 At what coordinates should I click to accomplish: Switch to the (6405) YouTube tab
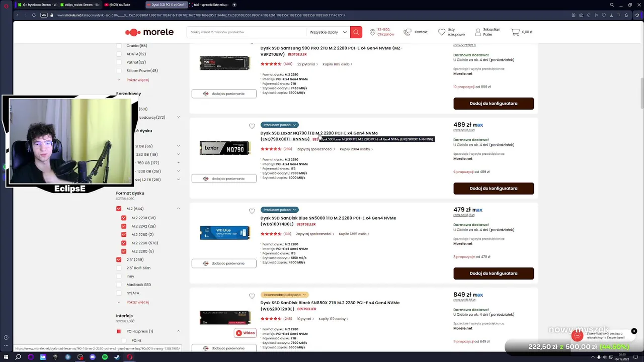click(123, 5)
